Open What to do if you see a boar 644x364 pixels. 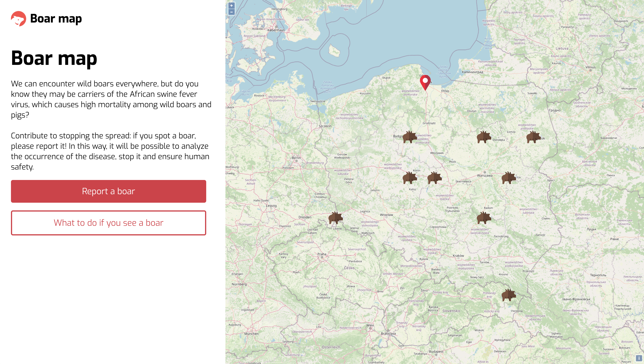click(x=109, y=223)
